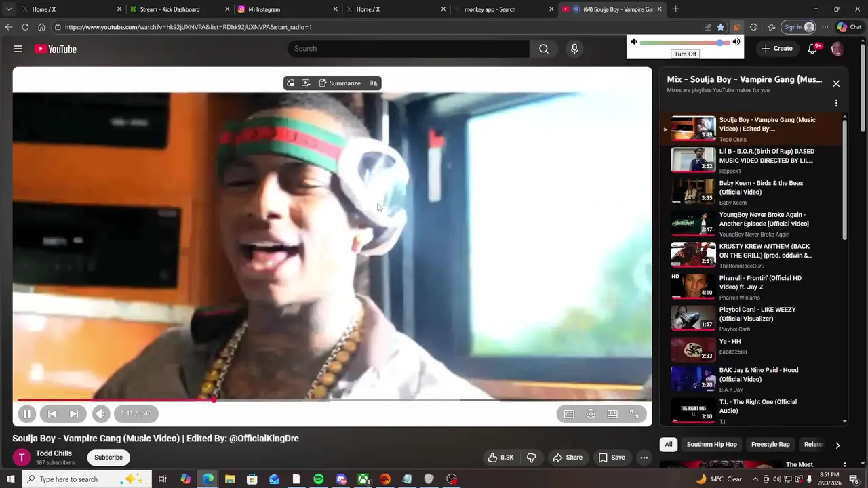Open the YouTube account avatar menu
The image size is (868, 488).
(837, 49)
